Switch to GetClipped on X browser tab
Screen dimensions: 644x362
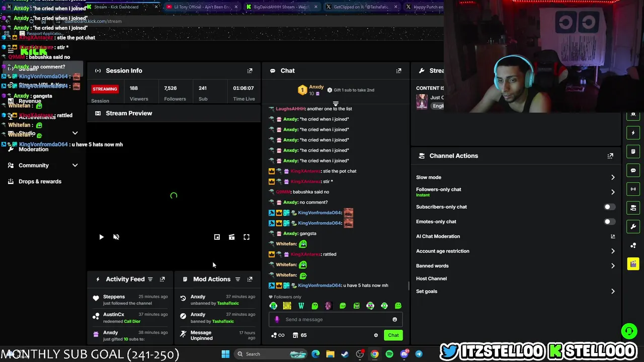[x=362, y=7]
